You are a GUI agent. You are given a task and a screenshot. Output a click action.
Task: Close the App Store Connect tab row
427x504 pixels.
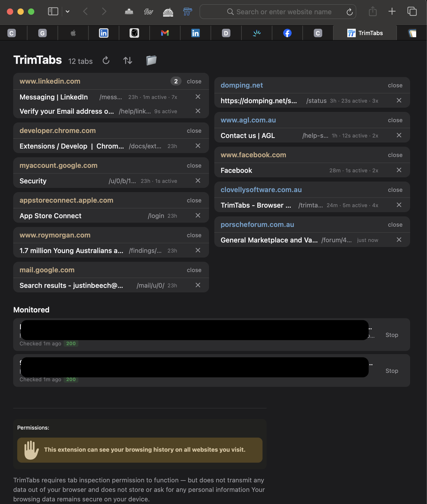tap(198, 216)
